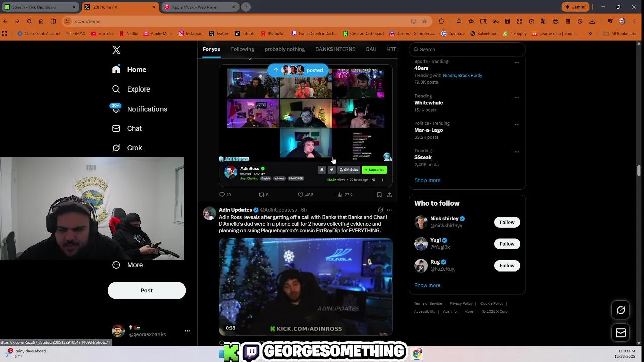Open options menu for 49ers trend
This screenshot has height=362, width=644.
tap(517, 63)
